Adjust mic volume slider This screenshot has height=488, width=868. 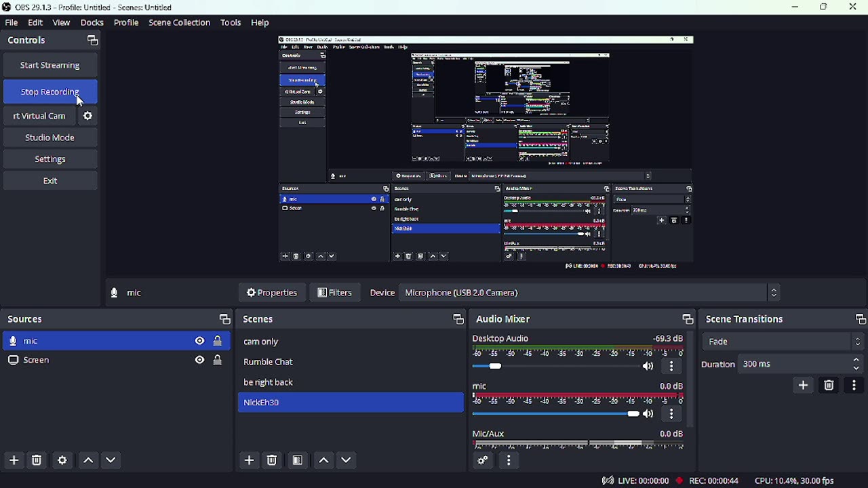tap(555, 414)
